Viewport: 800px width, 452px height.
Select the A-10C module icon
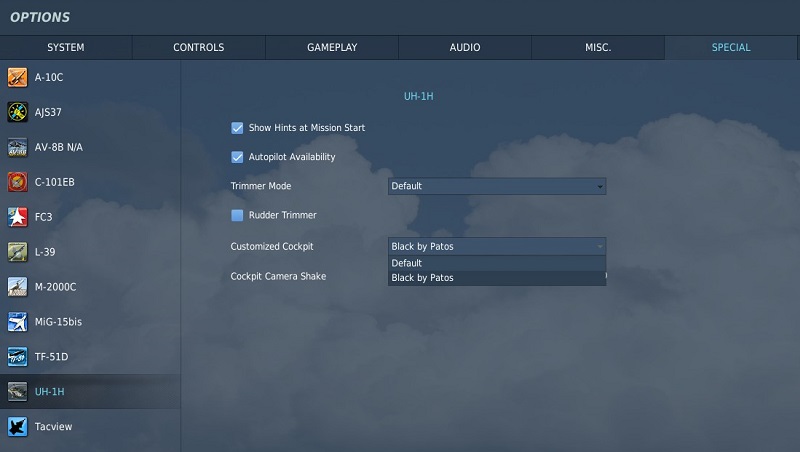(x=17, y=78)
